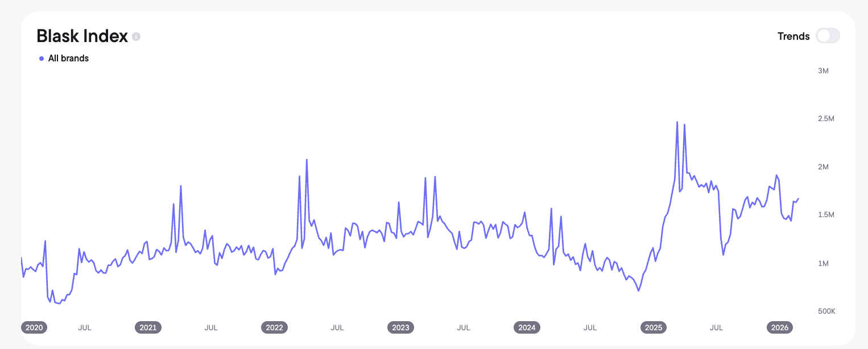Image resolution: width=868 pixels, height=349 pixels.
Task: Click the 3M y-axis label
Action: [823, 70]
